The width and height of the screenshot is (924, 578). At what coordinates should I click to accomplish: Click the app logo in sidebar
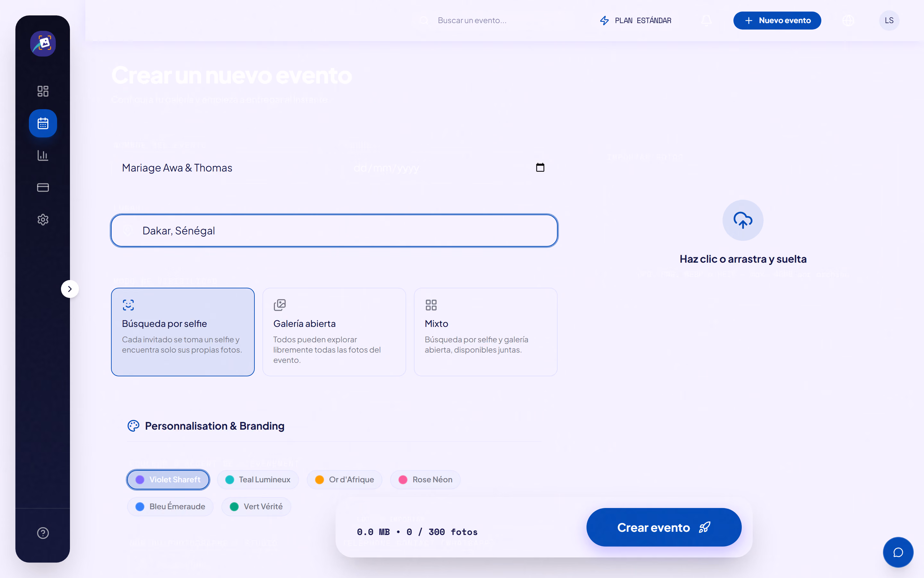[x=43, y=44]
